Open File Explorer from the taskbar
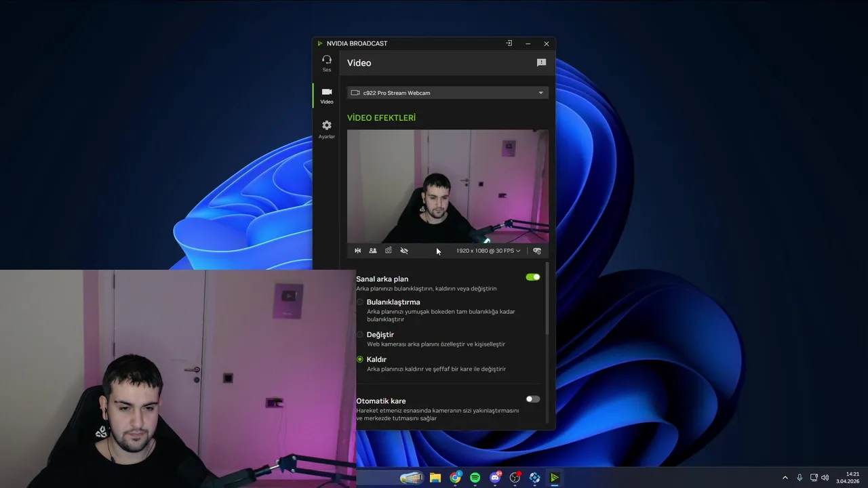868x488 pixels. pos(435,478)
